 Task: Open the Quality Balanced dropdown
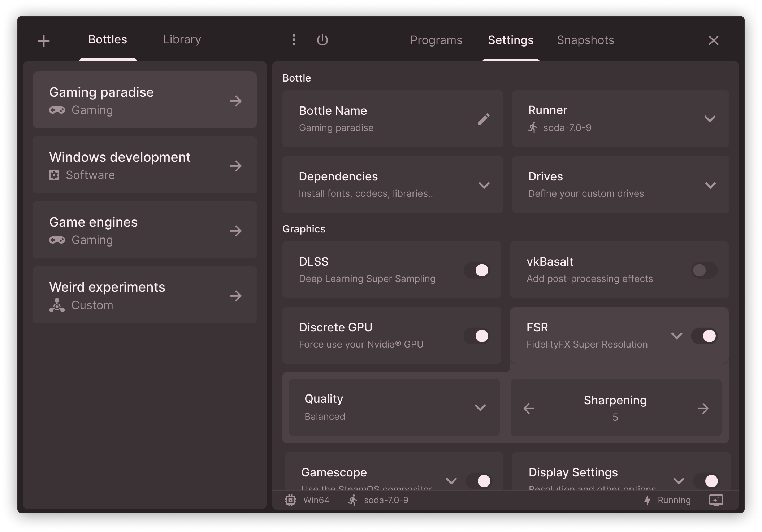pyautogui.click(x=480, y=407)
